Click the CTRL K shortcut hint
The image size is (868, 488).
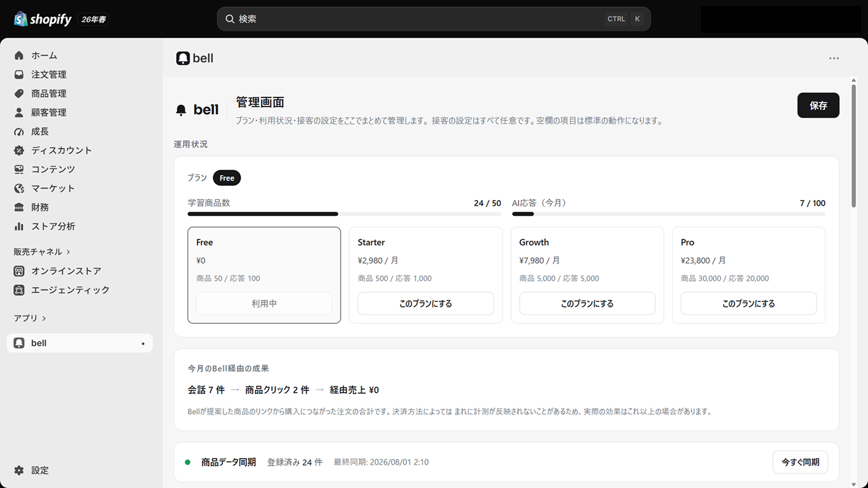click(x=624, y=19)
